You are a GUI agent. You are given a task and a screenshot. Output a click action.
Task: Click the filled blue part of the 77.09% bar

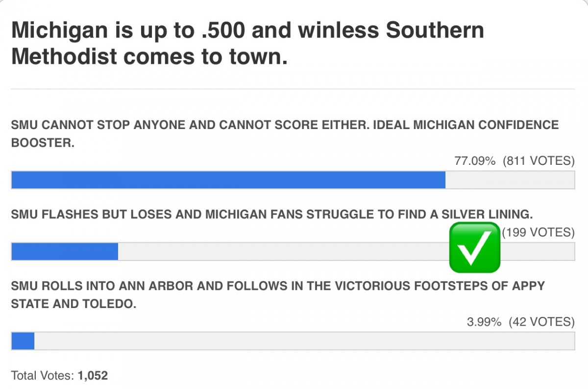[228, 180]
